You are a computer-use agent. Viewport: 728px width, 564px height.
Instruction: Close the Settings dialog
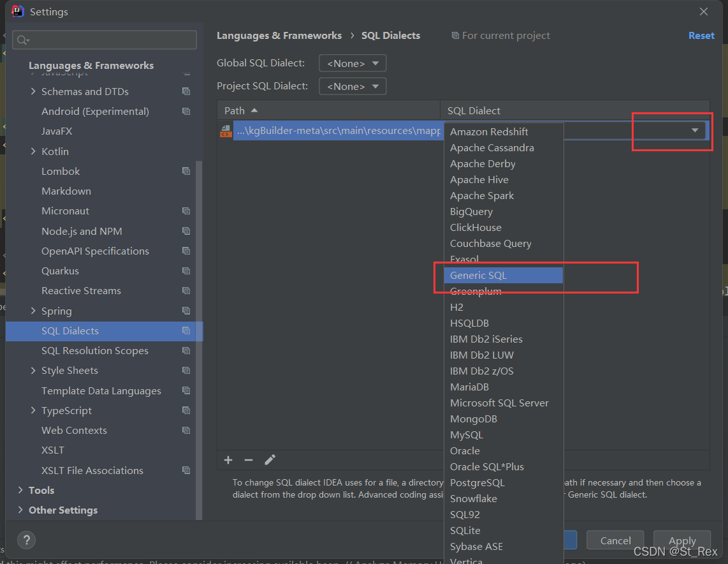click(703, 11)
